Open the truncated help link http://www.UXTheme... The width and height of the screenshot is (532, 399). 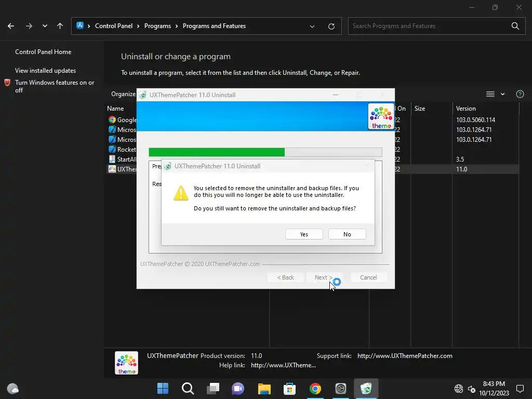click(283, 365)
